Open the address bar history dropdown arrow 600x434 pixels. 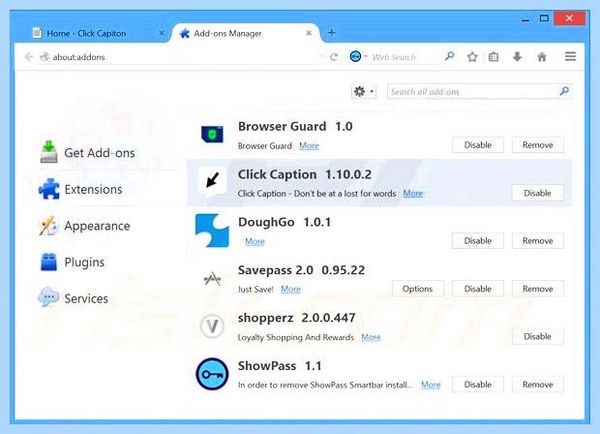(x=321, y=57)
